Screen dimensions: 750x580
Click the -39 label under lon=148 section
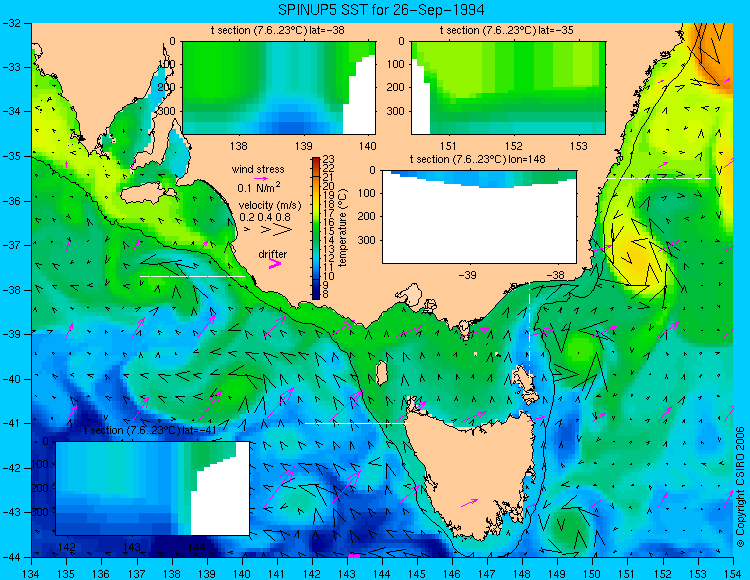pyautogui.click(x=467, y=276)
